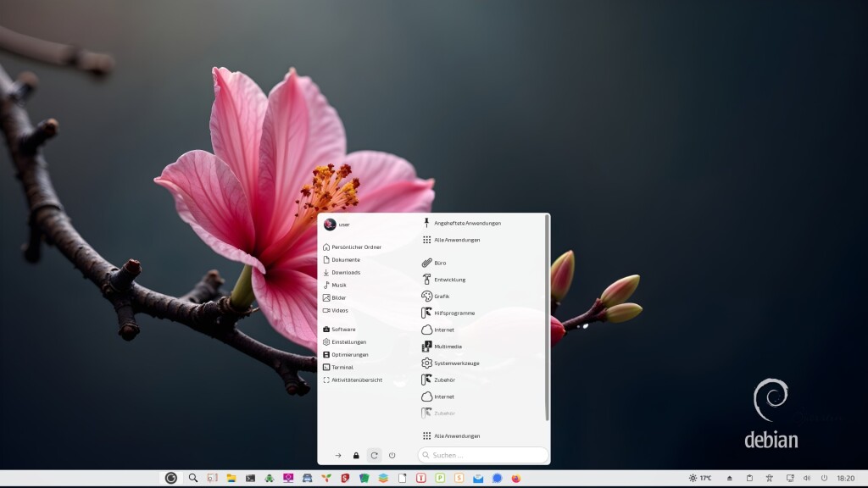Open the file manager taskbar icon
This screenshot has height=488, width=868.
click(x=231, y=478)
